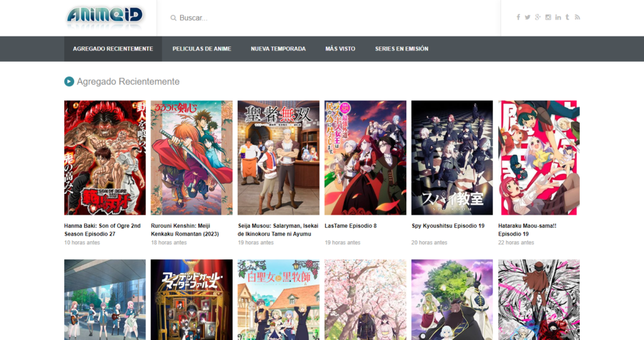Click Spy Kyoushitsu Episodio 19 title link

tap(448, 225)
